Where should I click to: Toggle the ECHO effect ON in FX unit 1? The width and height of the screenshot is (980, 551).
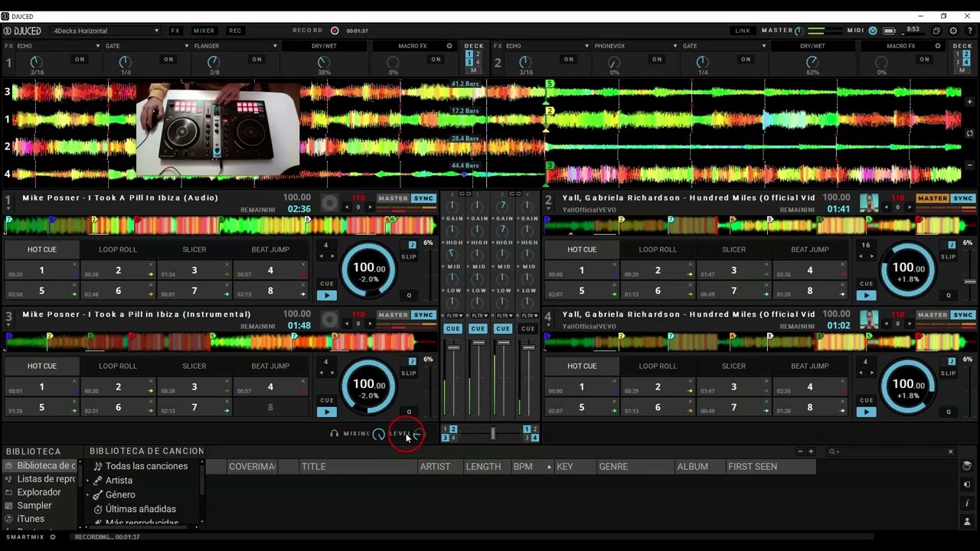[80, 59]
